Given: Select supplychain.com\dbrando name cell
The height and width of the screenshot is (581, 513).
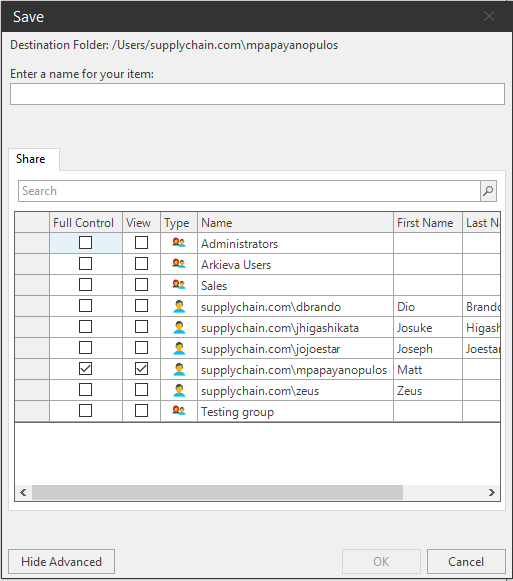Looking at the screenshot, I should [x=295, y=306].
